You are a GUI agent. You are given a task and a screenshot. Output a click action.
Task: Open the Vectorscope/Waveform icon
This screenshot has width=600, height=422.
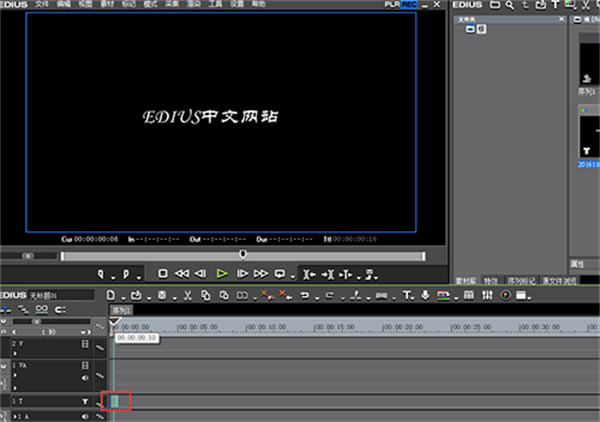tap(506, 295)
